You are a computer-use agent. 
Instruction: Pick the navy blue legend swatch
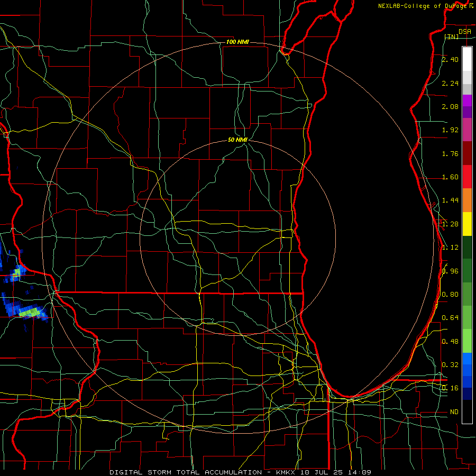467,393
